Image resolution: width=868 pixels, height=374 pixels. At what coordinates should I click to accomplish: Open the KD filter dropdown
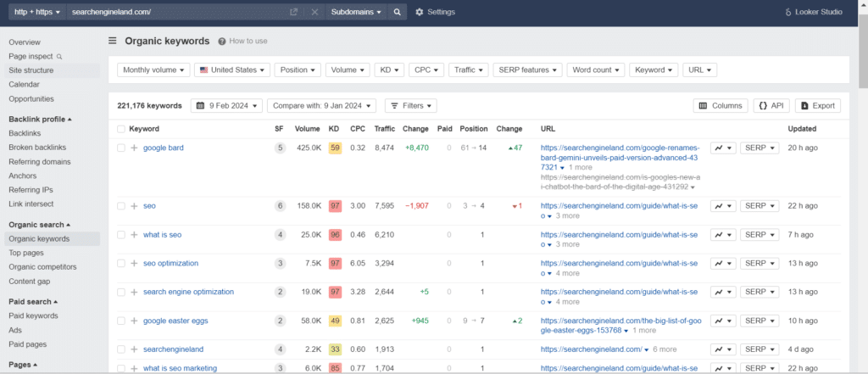389,70
